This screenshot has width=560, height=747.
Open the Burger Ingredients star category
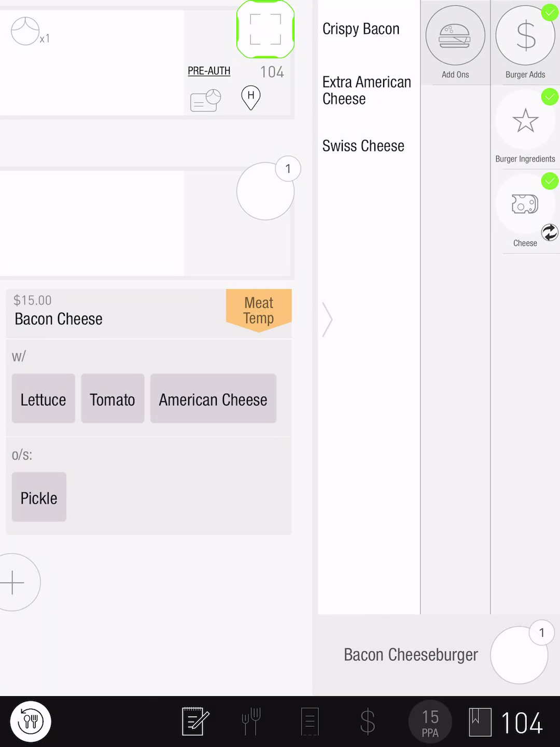coord(525,121)
